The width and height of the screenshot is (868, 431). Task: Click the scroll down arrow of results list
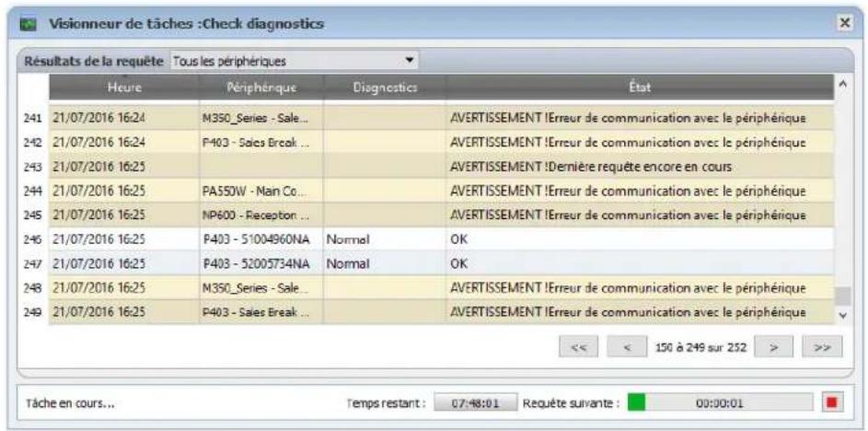(x=843, y=315)
